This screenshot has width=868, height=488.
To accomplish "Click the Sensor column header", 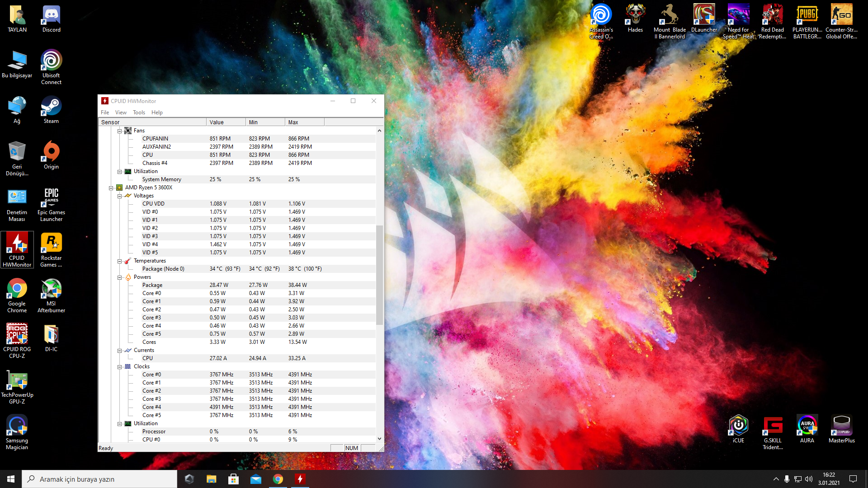I will pos(152,122).
